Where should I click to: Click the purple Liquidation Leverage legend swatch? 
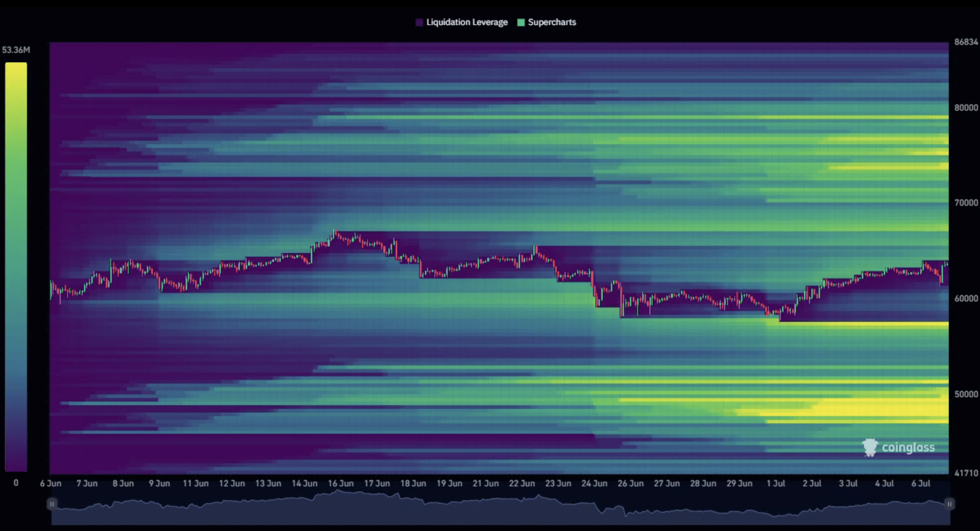pos(419,22)
